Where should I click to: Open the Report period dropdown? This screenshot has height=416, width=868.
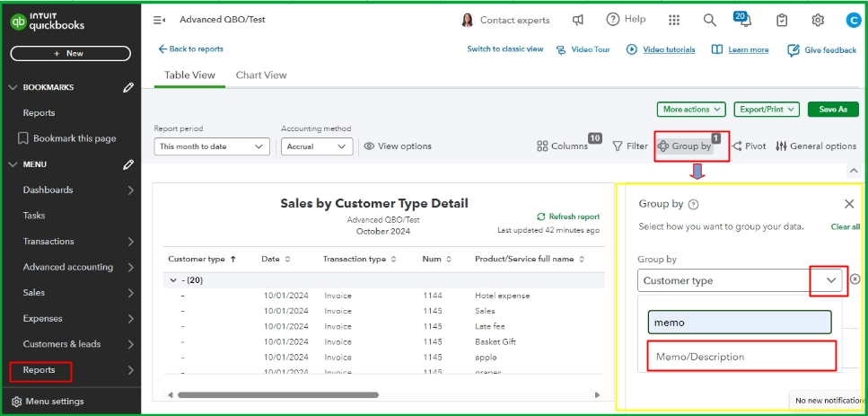point(212,146)
